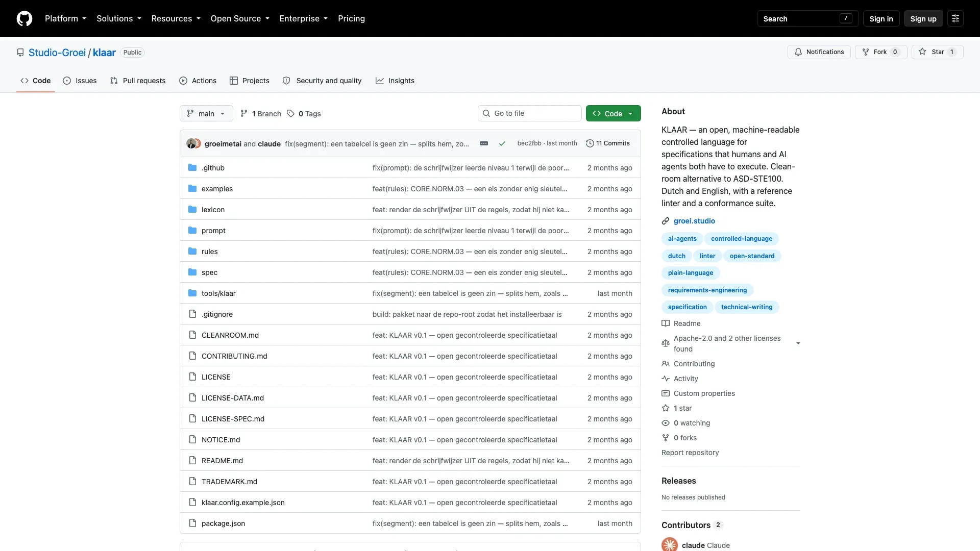Viewport: 980px width, 551px height.
Task: Open the lexicon folder icon
Action: [192, 210]
